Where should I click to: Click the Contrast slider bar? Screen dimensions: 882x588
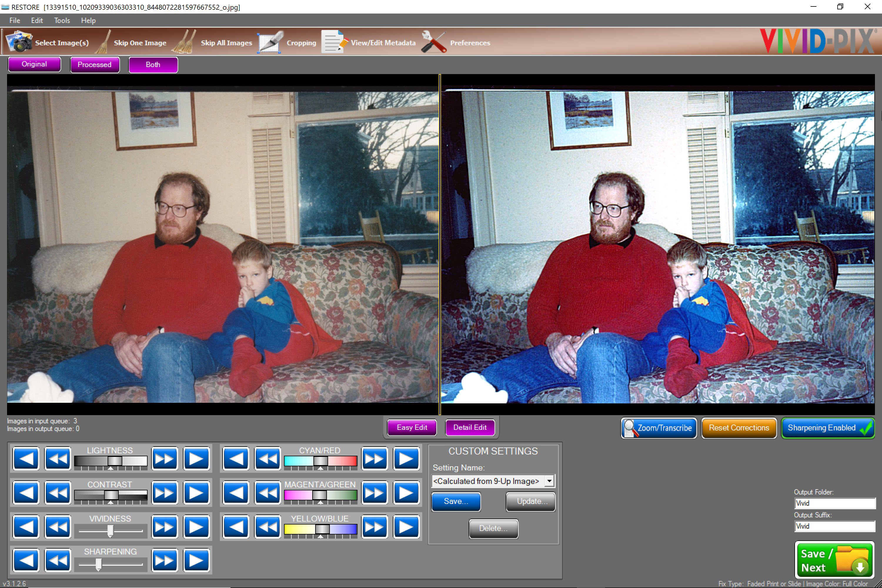point(111,495)
